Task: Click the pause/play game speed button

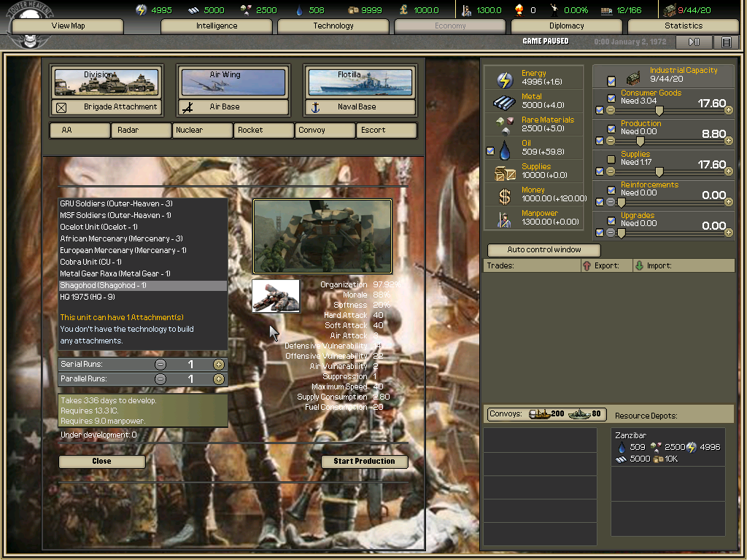Action: pyautogui.click(x=694, y=42)
